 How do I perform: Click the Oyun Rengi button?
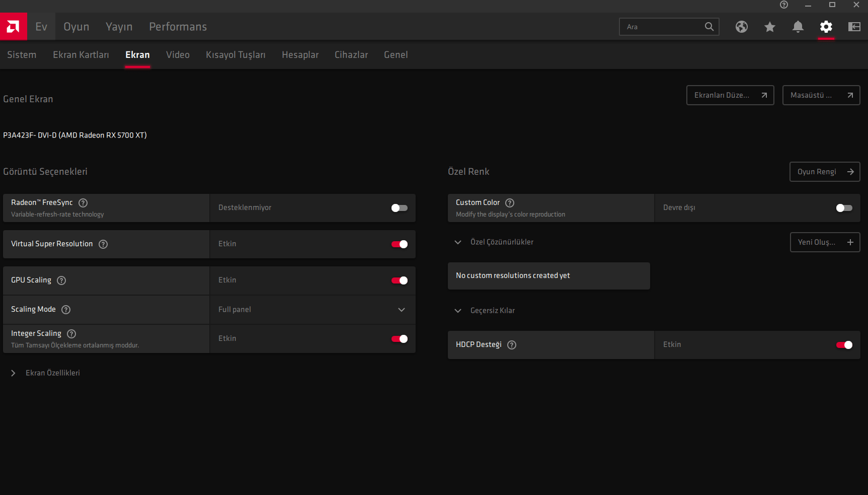[x=824, y=172]
